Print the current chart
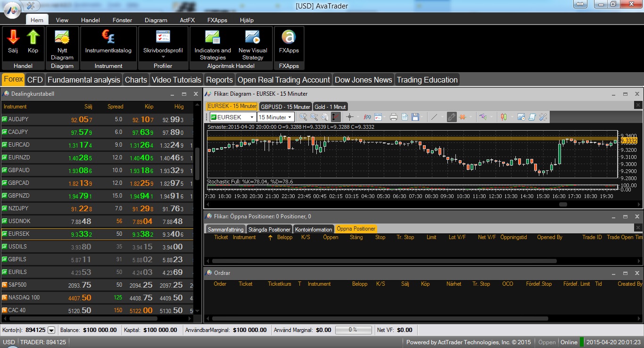The image size is (644, 348). tap(394, 117)
